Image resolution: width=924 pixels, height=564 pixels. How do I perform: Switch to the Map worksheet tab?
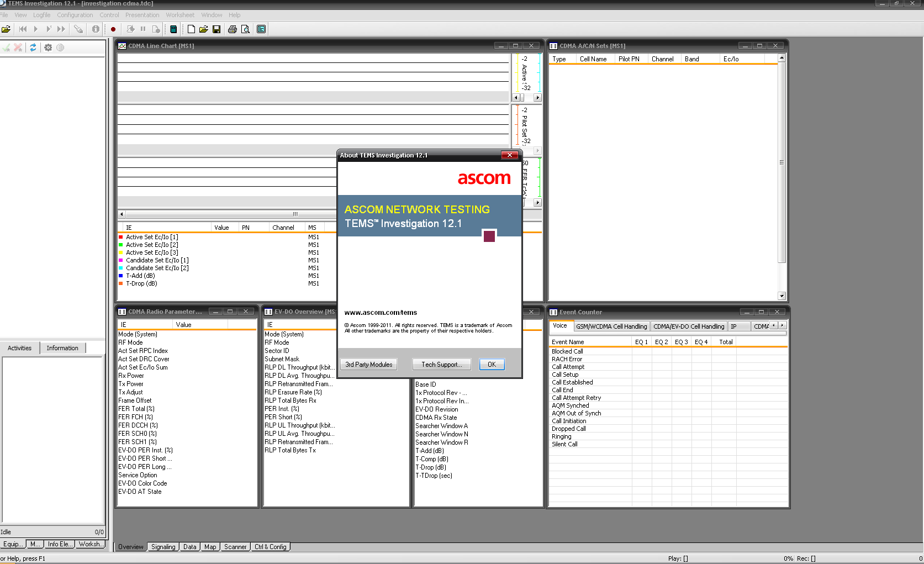[x=210, y=547]
